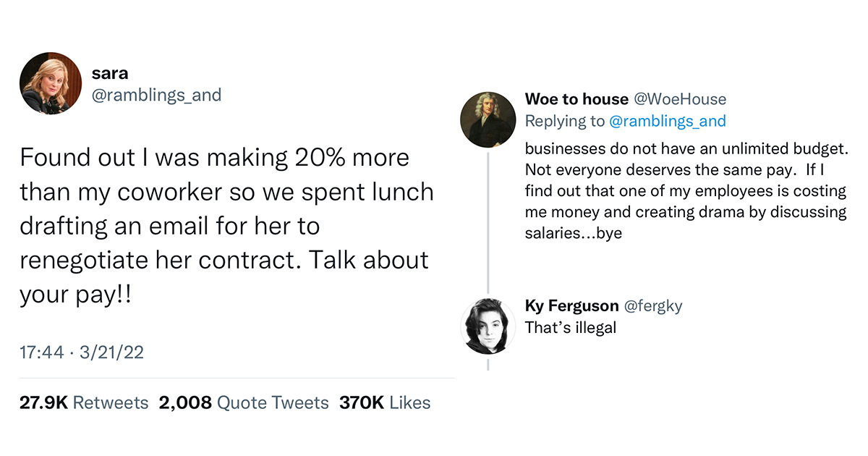This screenshot has width=868, height=456.
Task: Click the "Woe to house" display name
Action: coord(576,99)
